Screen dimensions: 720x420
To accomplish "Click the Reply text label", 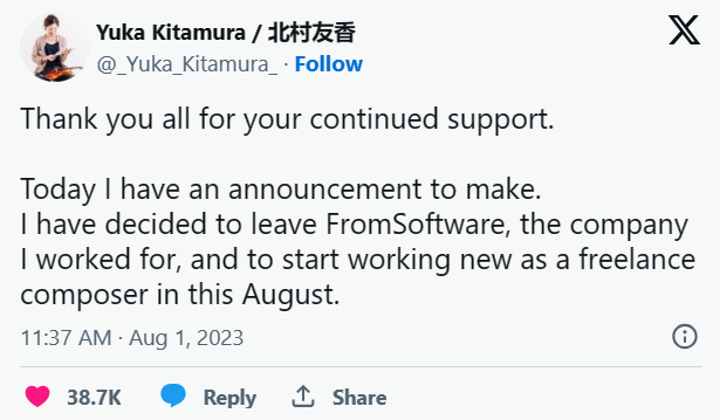I will 230,397.
